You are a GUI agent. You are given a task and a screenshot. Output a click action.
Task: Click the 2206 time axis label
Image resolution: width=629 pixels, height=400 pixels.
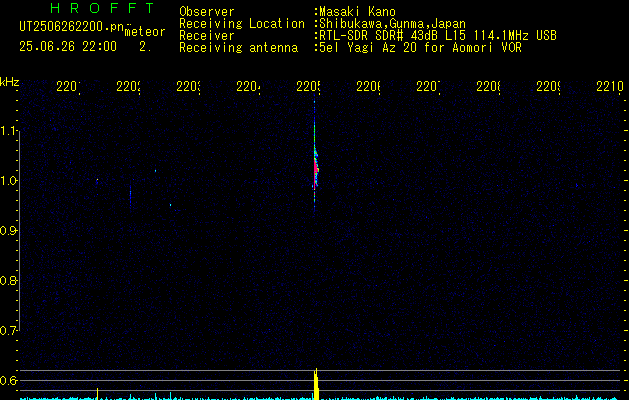(x=369, y=86)
